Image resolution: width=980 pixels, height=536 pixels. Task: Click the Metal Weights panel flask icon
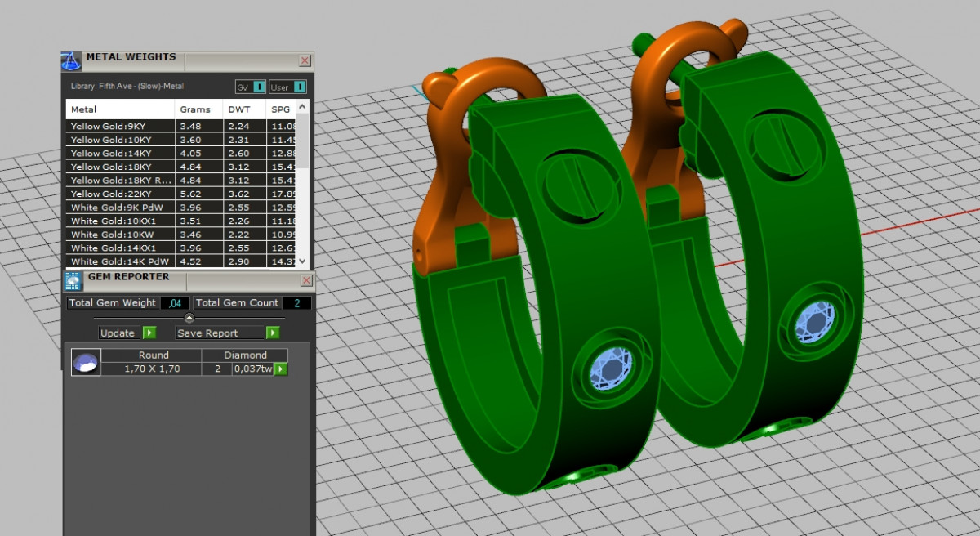point(72,61)
